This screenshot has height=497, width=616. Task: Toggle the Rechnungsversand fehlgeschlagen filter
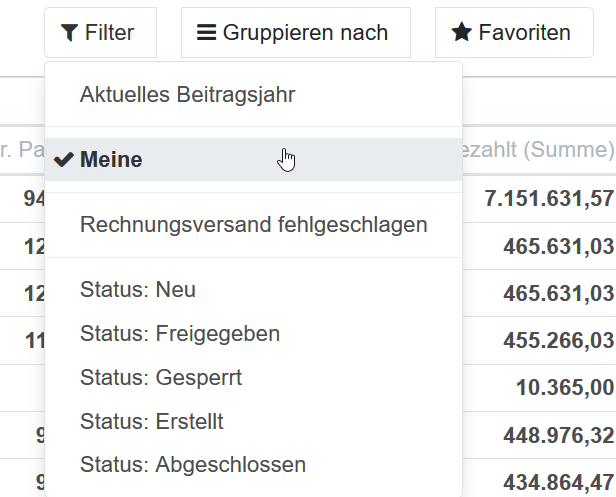[253, 225]
